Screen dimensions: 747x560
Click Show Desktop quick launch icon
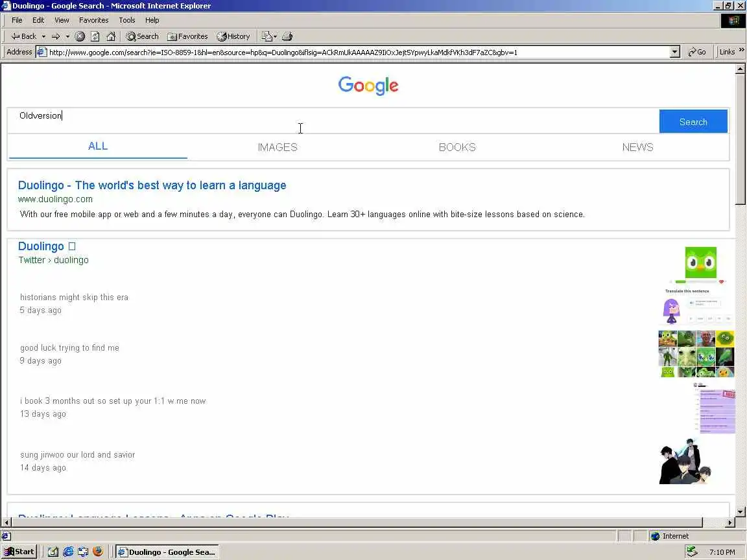[x=53, y=552]
